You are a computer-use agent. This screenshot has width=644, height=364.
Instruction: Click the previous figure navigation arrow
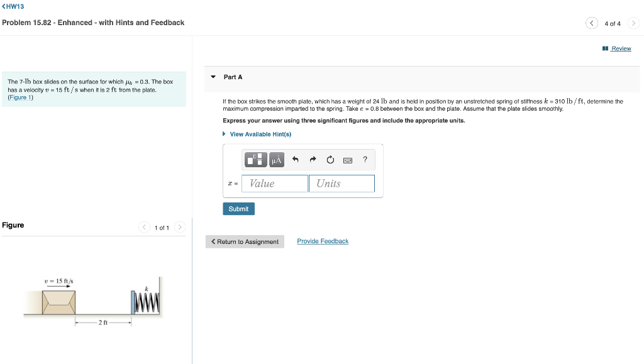pos(143,228)
